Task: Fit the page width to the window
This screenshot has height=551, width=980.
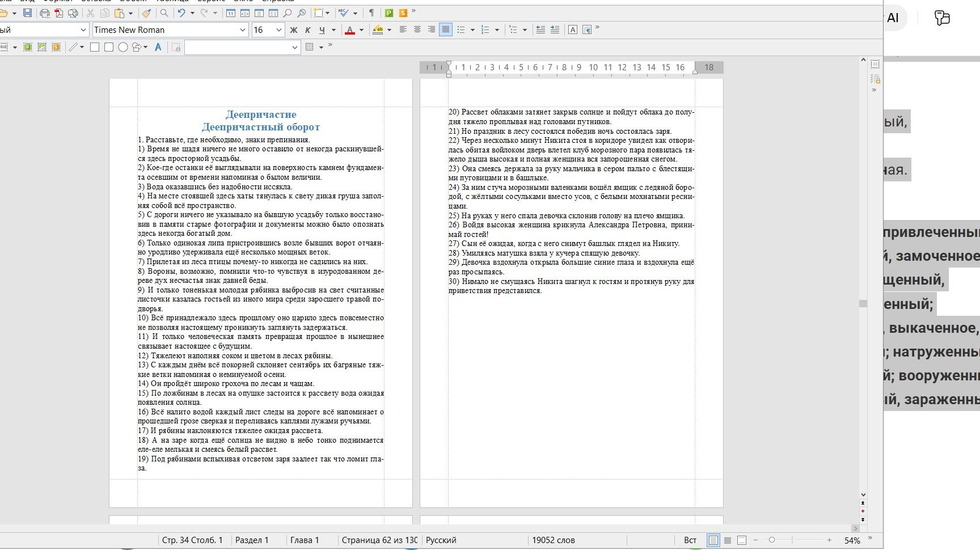Action: 245,12
